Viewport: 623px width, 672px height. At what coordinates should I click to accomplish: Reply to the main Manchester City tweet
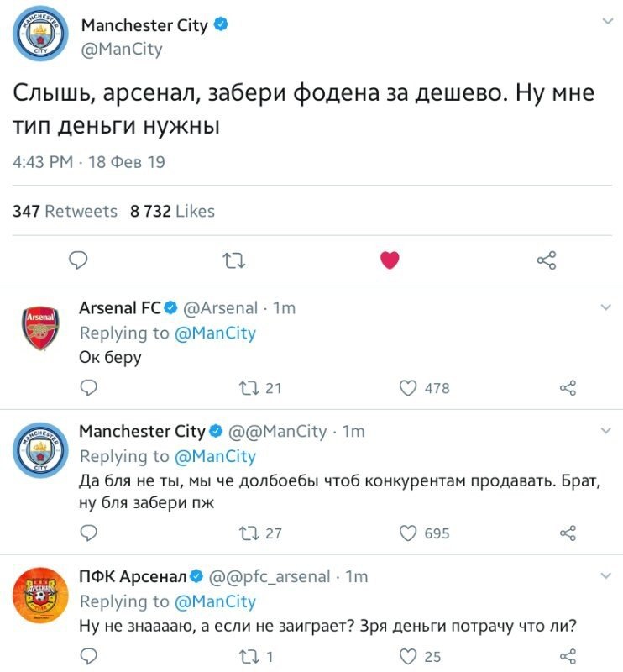(78, 260)
